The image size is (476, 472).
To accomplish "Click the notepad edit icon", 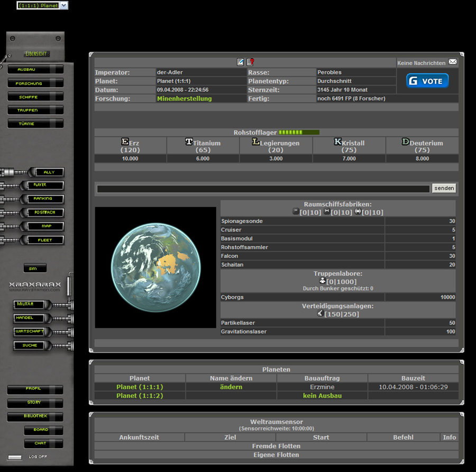I will (x=241, y=62).
